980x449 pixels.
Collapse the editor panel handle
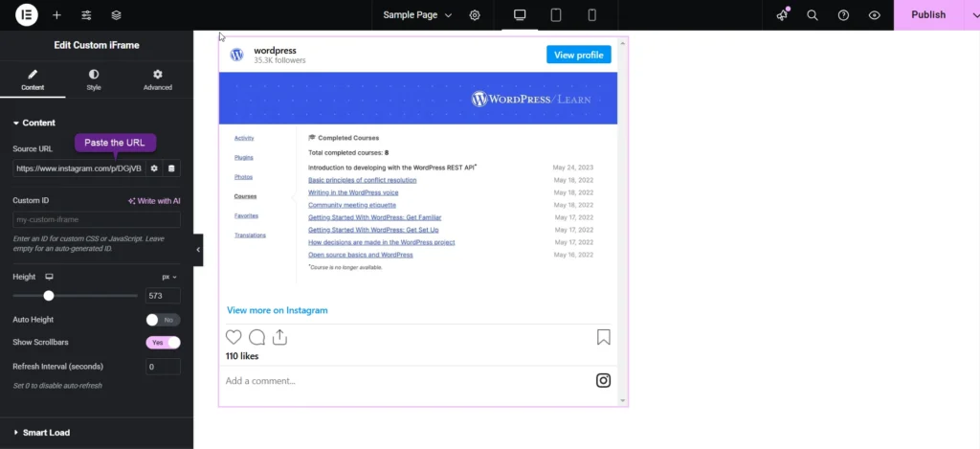[198, 250]
